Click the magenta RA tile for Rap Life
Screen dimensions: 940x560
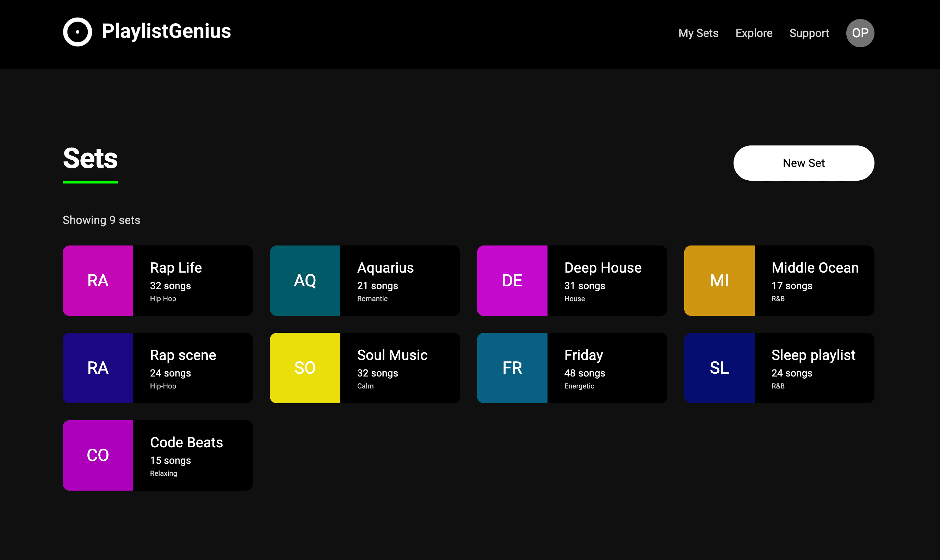click(98, 280)
